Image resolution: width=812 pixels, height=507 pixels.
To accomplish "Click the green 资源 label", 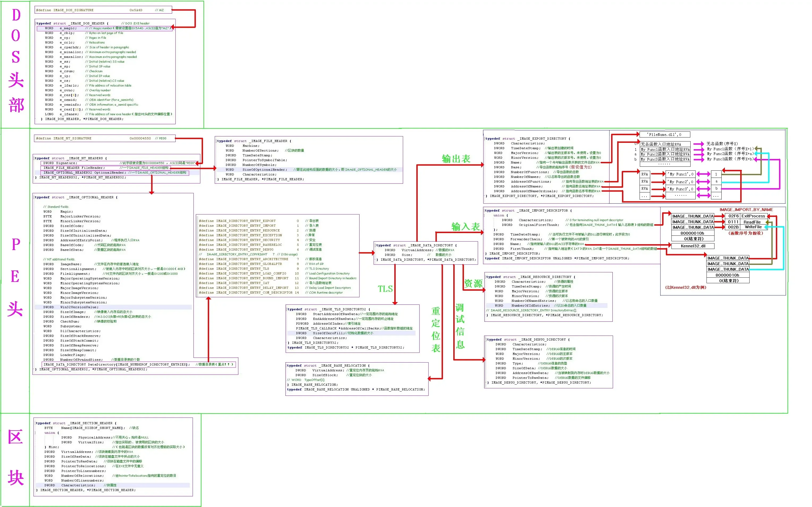I will tap(473, 284).
